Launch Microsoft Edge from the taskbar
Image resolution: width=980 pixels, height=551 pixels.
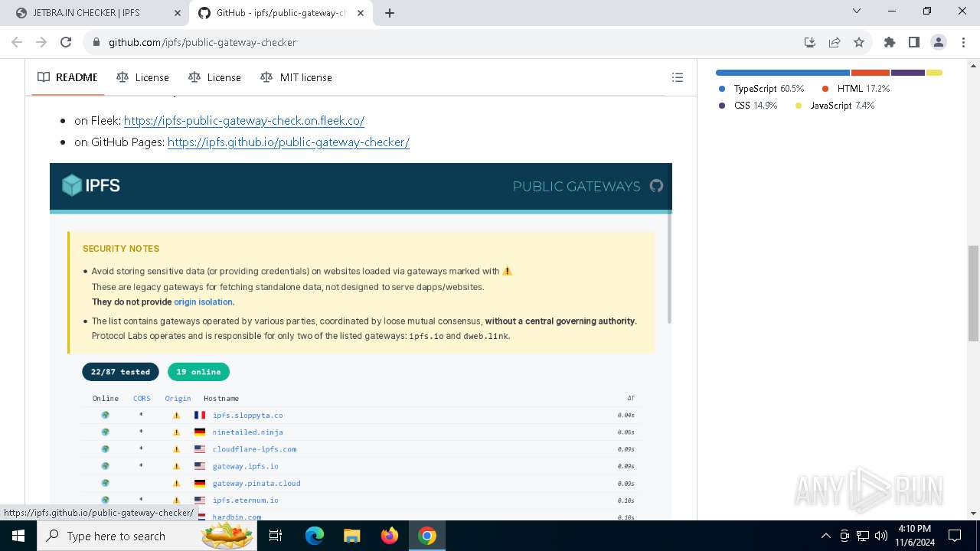(315, 536)
